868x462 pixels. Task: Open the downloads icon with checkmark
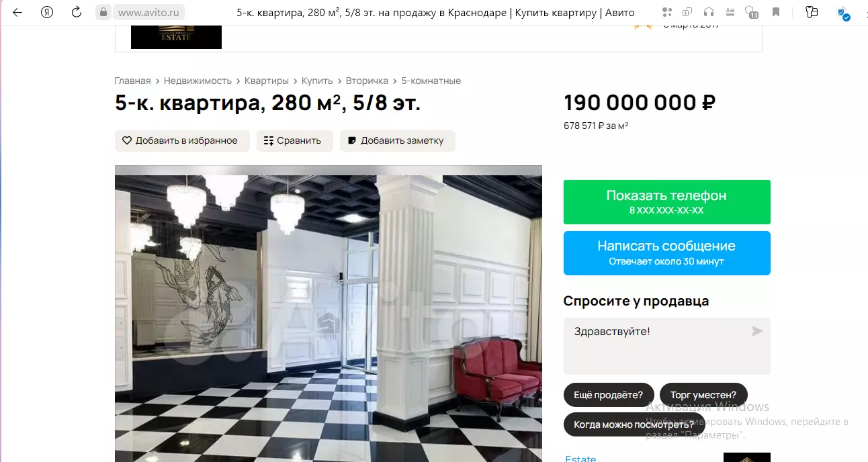point(843,13)
